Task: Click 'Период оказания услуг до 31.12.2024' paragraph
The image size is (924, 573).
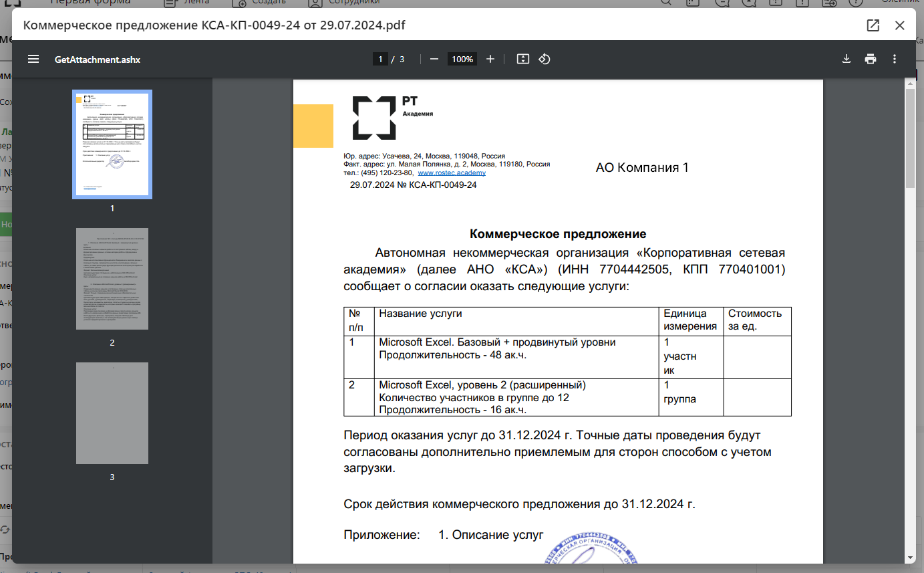Action: pyautogui.click(x=558, y=452)
